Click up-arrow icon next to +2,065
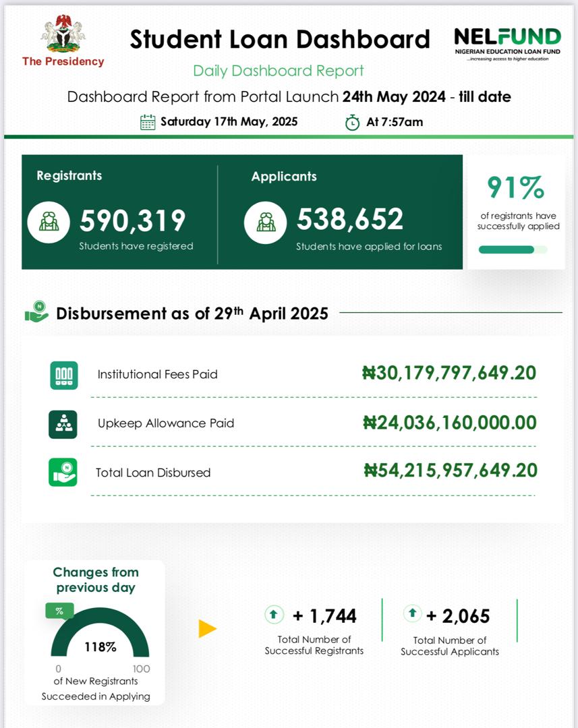Image resolution: width=578 pixels, height=728 pixels. point(412,614)
